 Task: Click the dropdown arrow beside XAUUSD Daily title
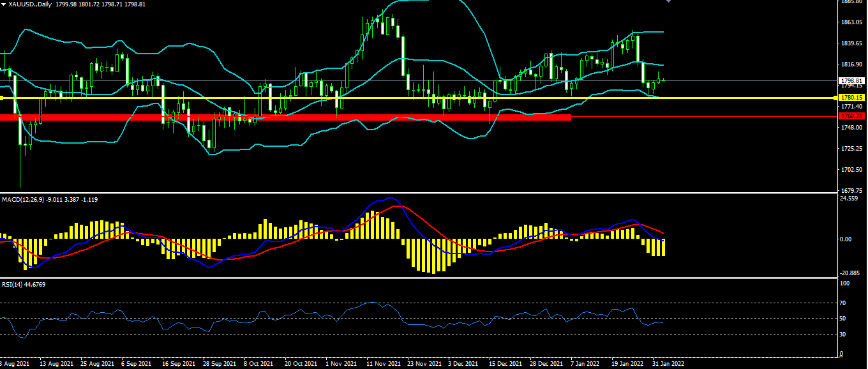tap(3, 4)
